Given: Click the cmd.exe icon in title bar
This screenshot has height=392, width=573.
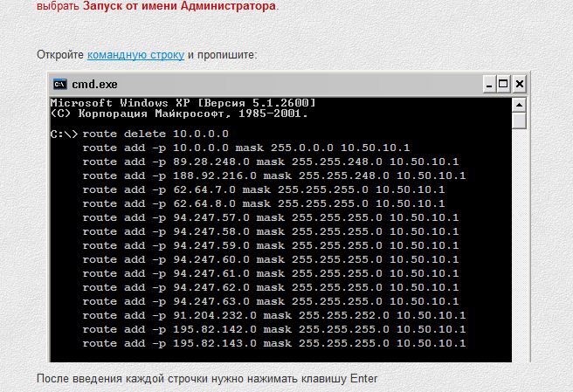Looking at the screenshot, I should click(x=60, y=85).
